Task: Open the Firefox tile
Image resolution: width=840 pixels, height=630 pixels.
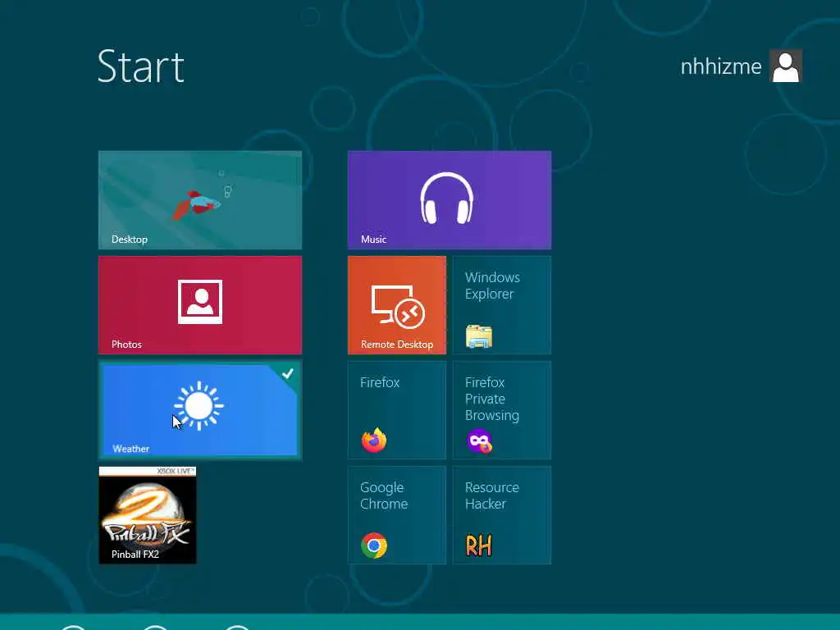Action: coord(396,410)
